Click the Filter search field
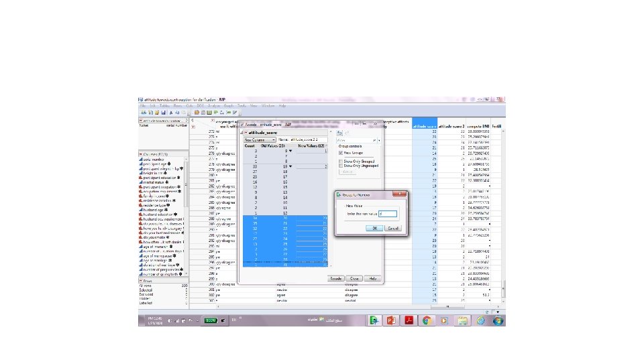 pyautogui.click(x=356, y=140)
